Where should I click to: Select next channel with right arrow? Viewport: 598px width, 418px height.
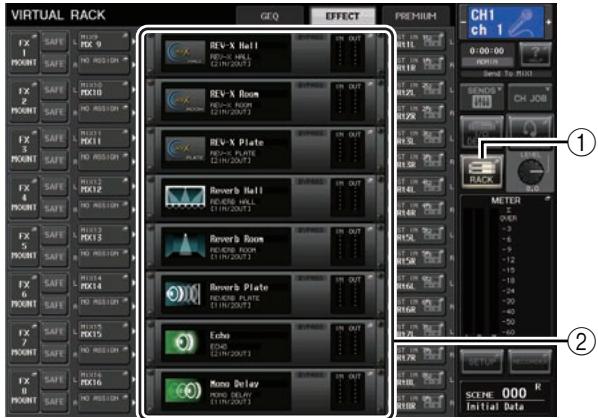coord(549,23)
